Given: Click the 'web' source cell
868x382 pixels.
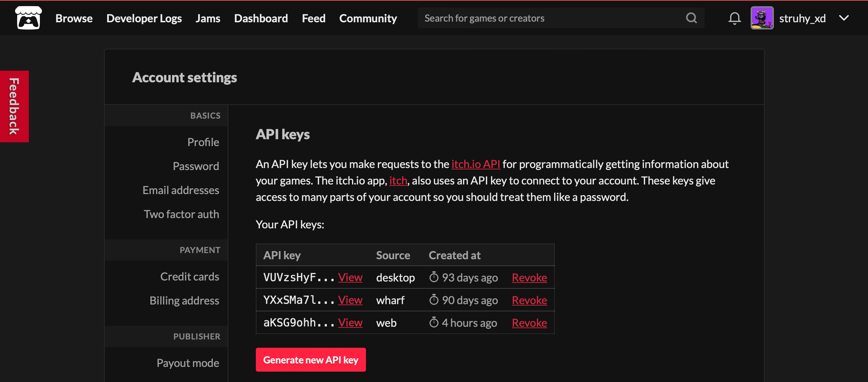Looking at the screenshot, I should 386,323.
